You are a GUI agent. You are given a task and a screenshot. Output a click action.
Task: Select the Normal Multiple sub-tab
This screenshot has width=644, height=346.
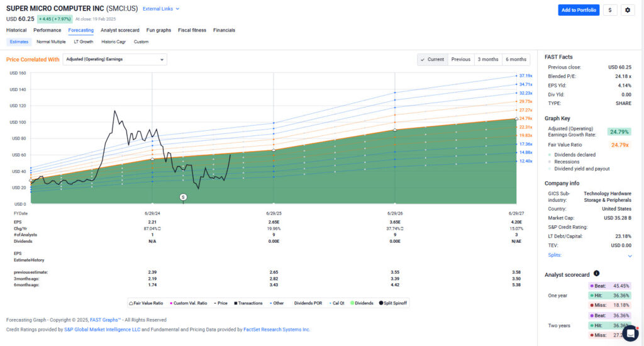coord(51,42)
